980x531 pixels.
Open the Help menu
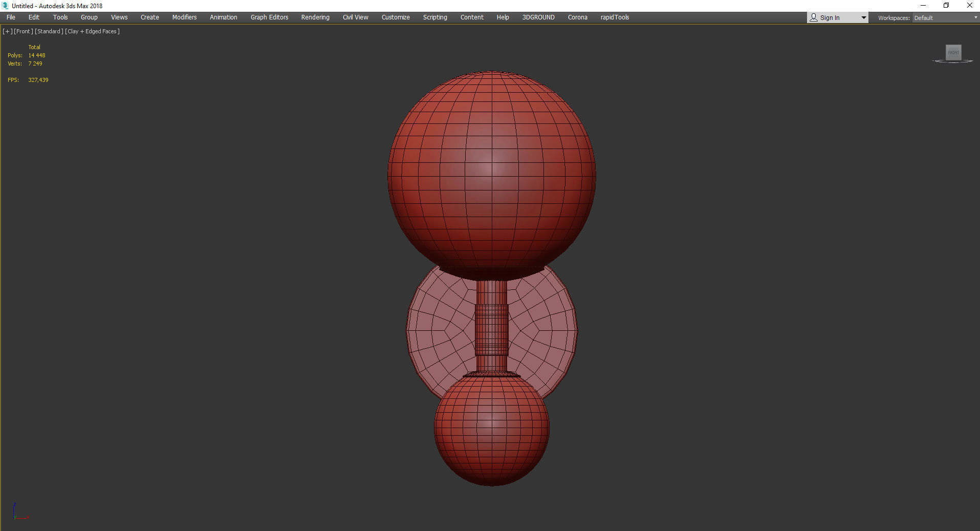[x=503, y=17]
